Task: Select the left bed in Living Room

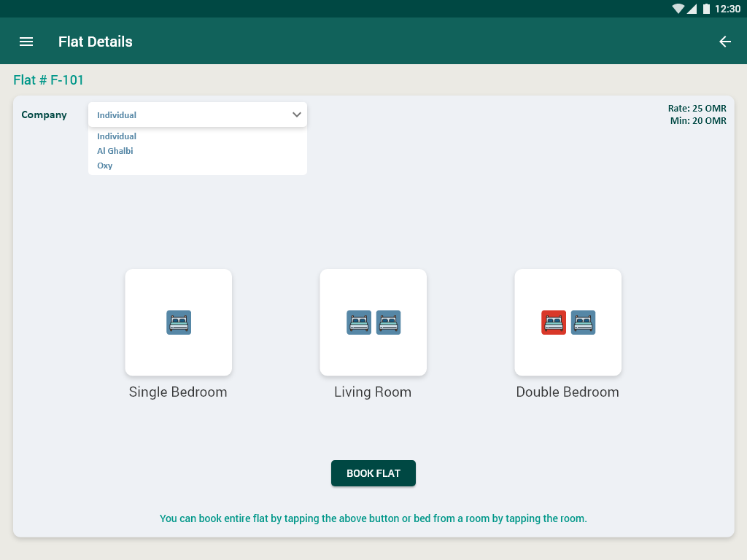Action: (x=359, y=322)
